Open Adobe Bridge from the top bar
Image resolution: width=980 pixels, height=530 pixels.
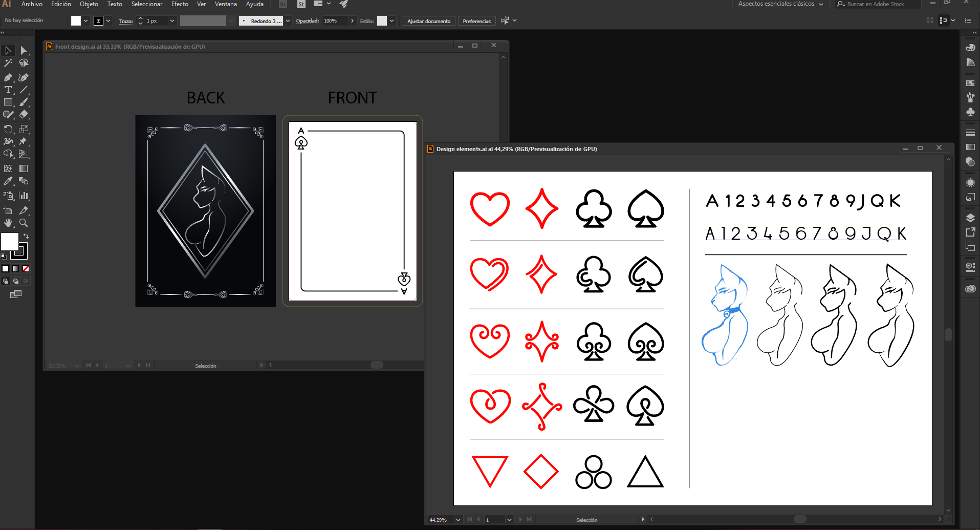[283, 4]
